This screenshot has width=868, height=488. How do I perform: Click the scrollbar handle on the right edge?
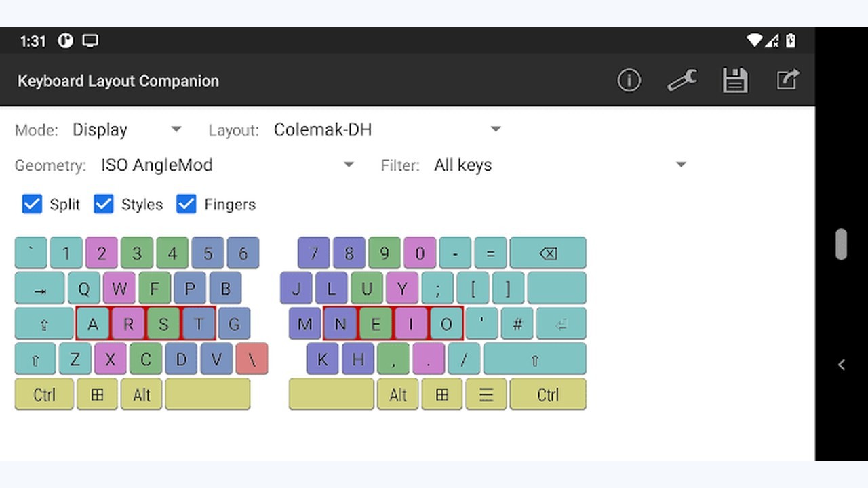click(841, 244)
